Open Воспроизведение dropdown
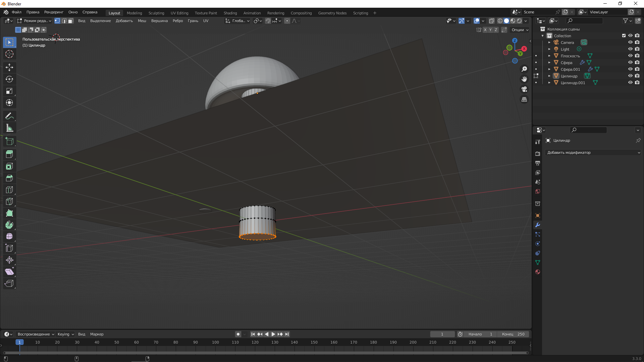The width and height of the screenshot is (644, 362). click(36, 334)
